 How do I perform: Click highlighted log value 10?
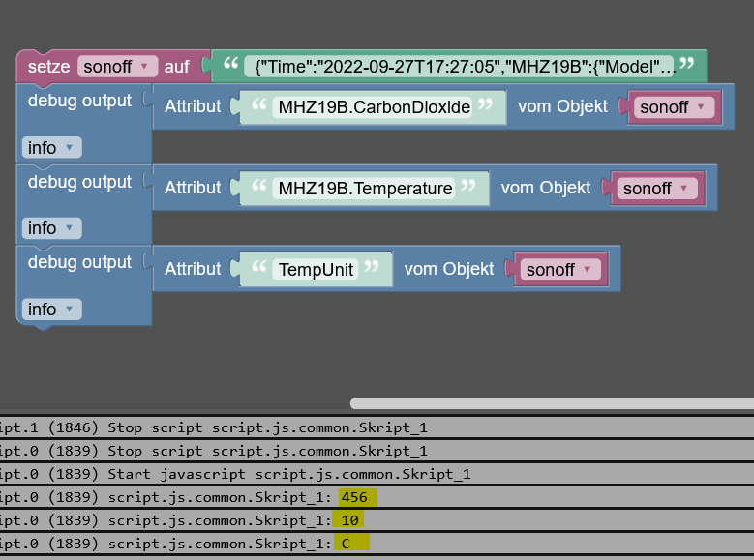tap(350, 520)
